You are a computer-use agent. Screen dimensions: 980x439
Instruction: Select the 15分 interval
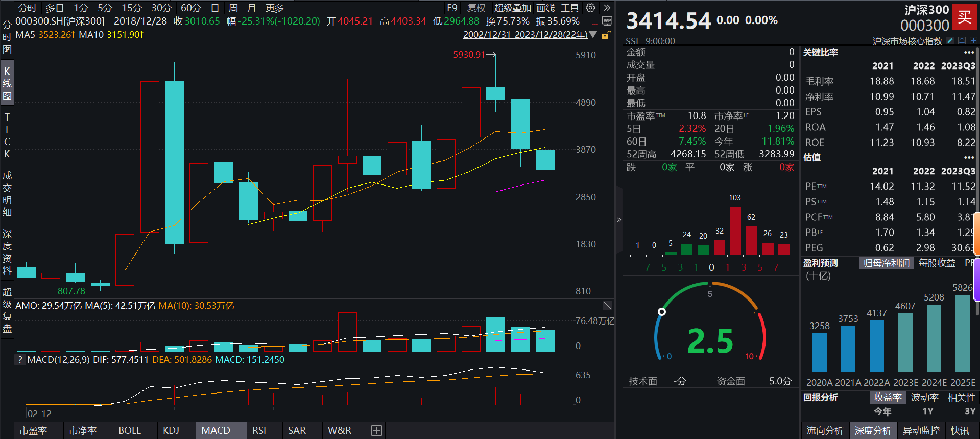pyautogui.click(x=132, y=8)
